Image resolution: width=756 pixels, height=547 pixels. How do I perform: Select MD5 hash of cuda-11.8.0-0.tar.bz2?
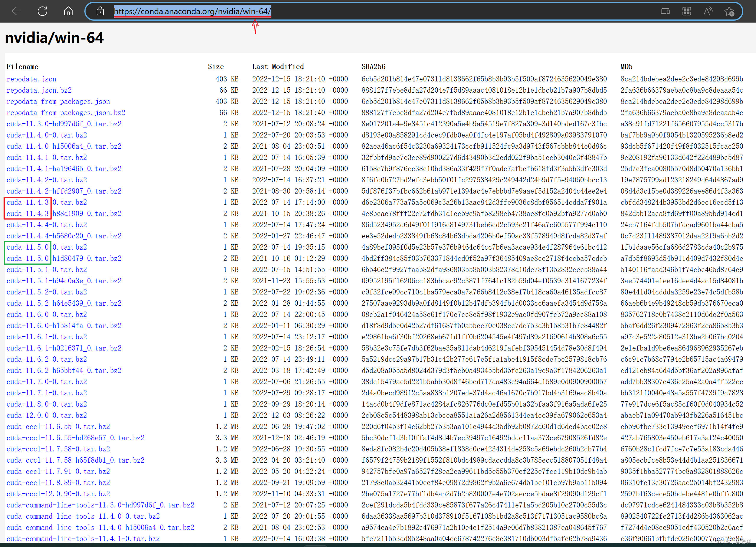[x=682, y=404]
